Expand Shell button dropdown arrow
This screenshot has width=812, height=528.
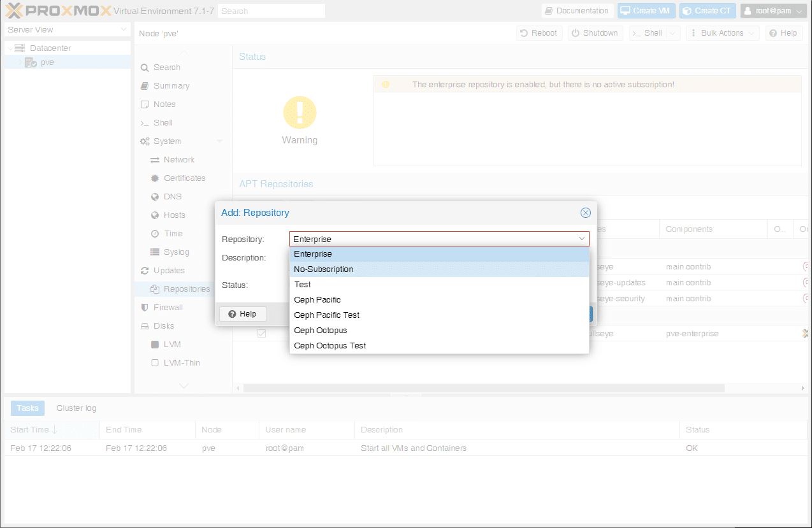pos(674,33)
